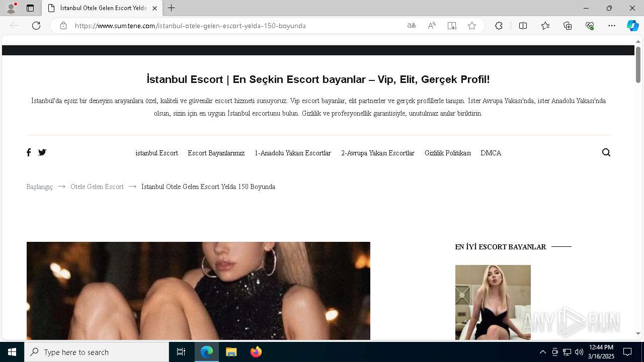This screenshot has width=644, height=362.
Task: Open Collections panel
Action: [568, 26]
